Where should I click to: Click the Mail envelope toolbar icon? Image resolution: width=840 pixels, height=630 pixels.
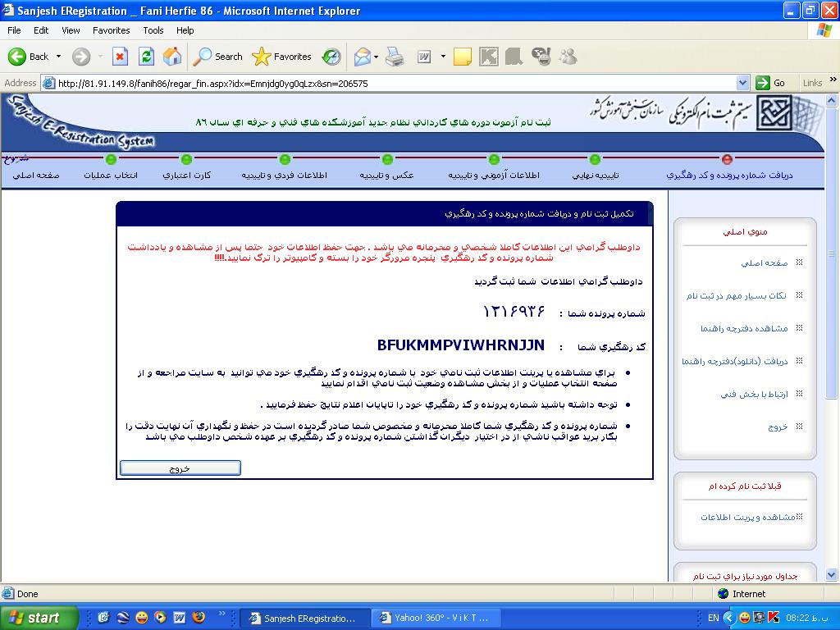pos(362,57)
